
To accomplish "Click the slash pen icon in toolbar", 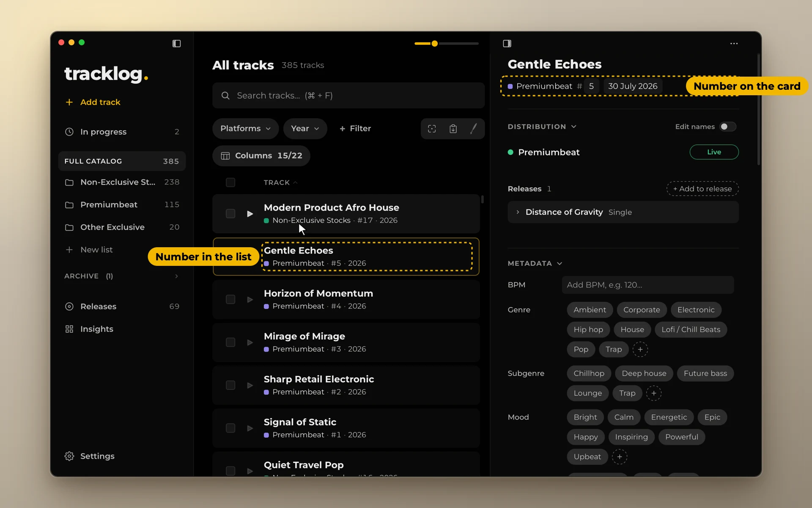I will [x=474, y=129].
